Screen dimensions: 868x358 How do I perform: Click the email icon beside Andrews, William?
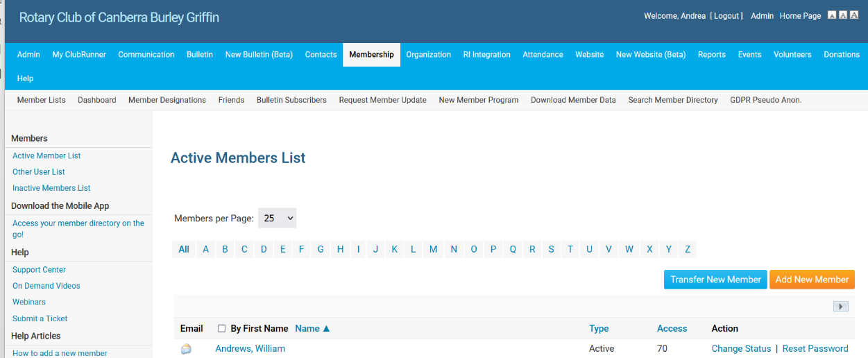(x=186, y=349)
